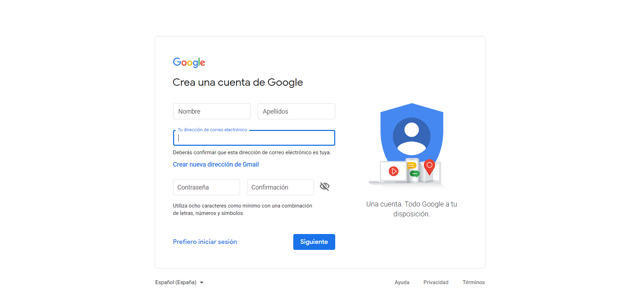Click the red play button icon
The height and width of the screenshot is (306, 644).
pos(393,172)
